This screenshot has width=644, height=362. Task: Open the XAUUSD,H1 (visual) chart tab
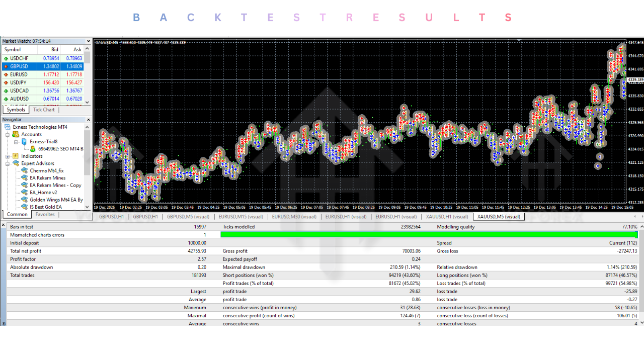pos(446,217)
